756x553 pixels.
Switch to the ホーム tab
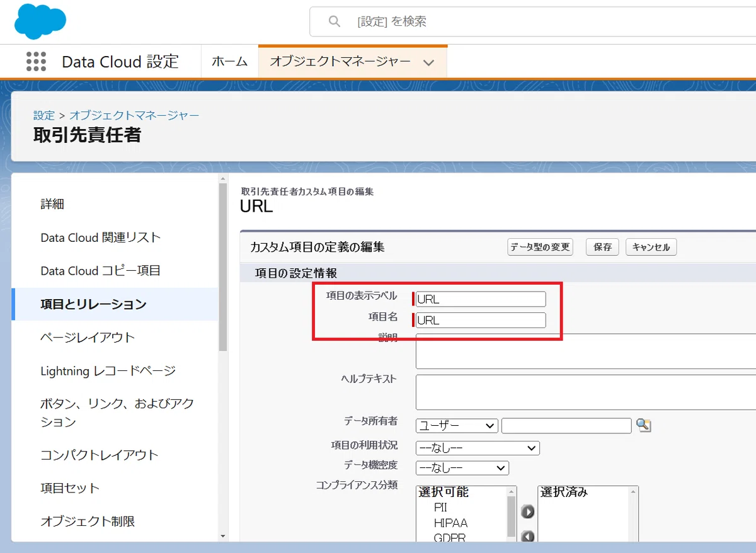(229, 61)
